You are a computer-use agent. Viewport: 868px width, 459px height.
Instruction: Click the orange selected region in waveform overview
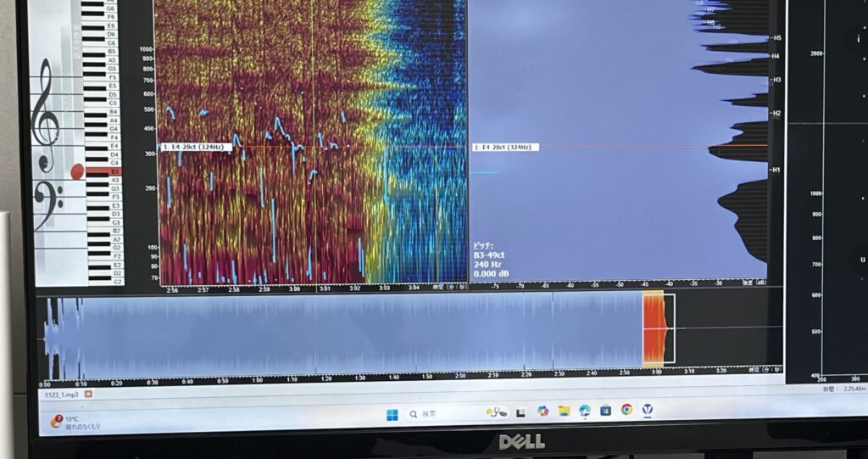pos(654,328)
